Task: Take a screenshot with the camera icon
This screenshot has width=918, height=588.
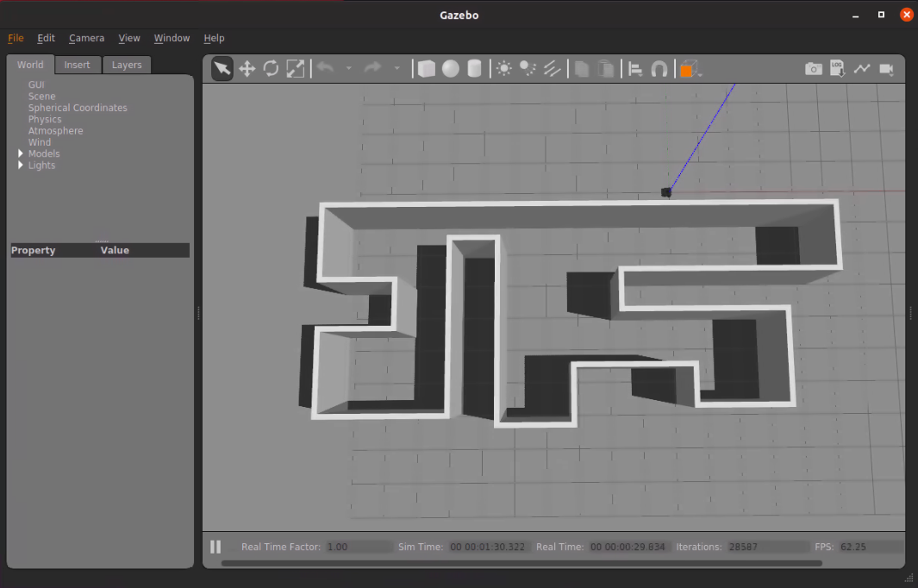Action: [x=814, y=68]
